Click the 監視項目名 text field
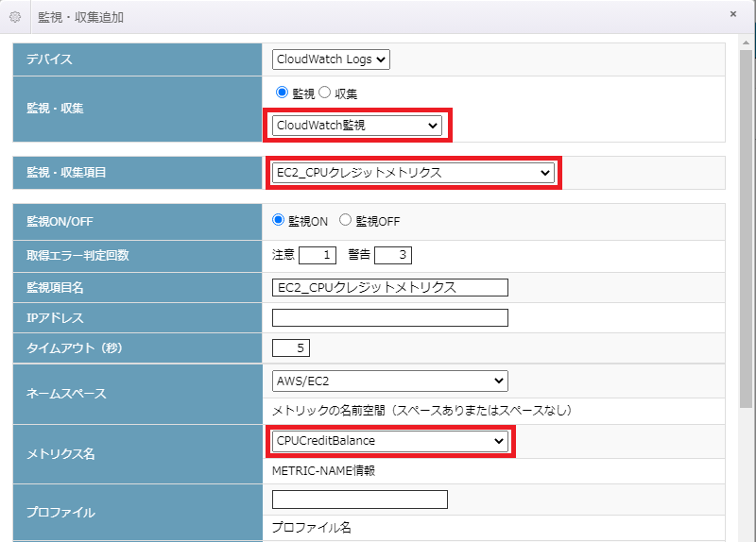The height and width of the screenshot is (542, 756). point(390,288)
